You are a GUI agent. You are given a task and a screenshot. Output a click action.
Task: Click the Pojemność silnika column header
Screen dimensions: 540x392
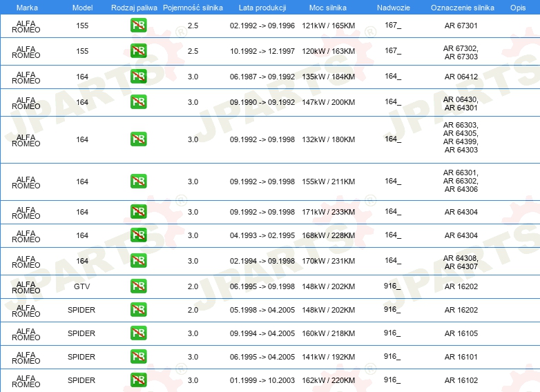click(193, 8)
